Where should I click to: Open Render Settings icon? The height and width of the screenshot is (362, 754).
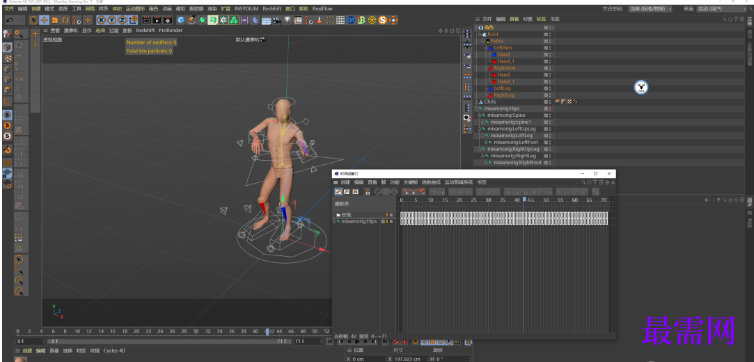click(167, 20)
